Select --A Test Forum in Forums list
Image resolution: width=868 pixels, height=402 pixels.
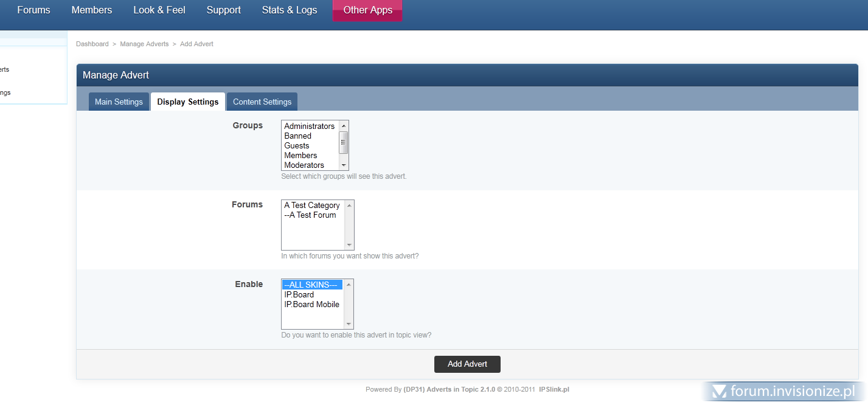[x=310, y=215]
